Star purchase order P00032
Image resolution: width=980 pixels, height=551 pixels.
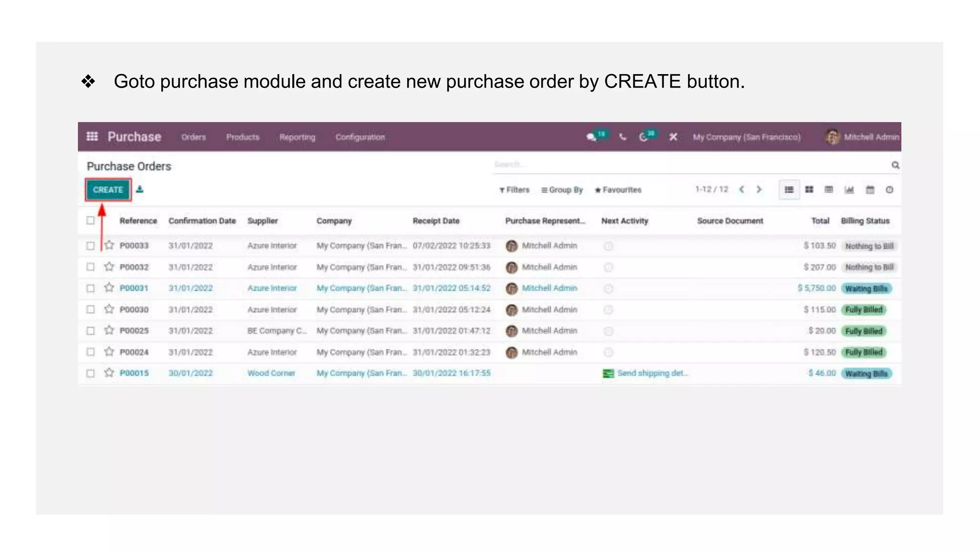[109, 266]
